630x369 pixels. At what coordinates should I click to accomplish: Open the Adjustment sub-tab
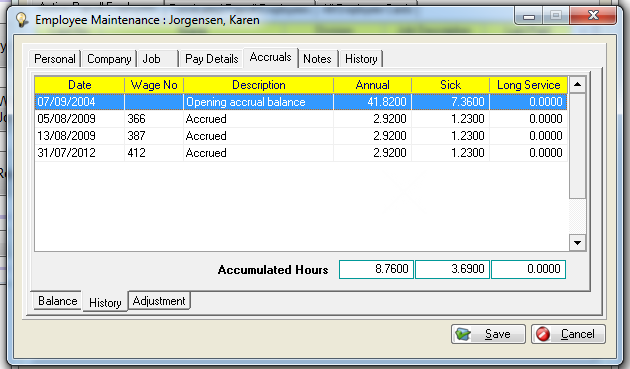tap(159, 301)
